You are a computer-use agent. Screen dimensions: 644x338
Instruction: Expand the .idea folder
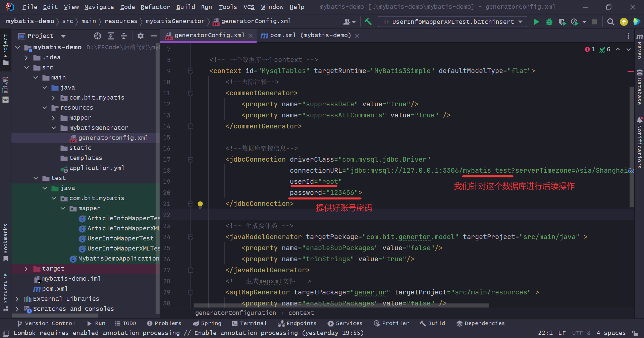tap(26, 58)
